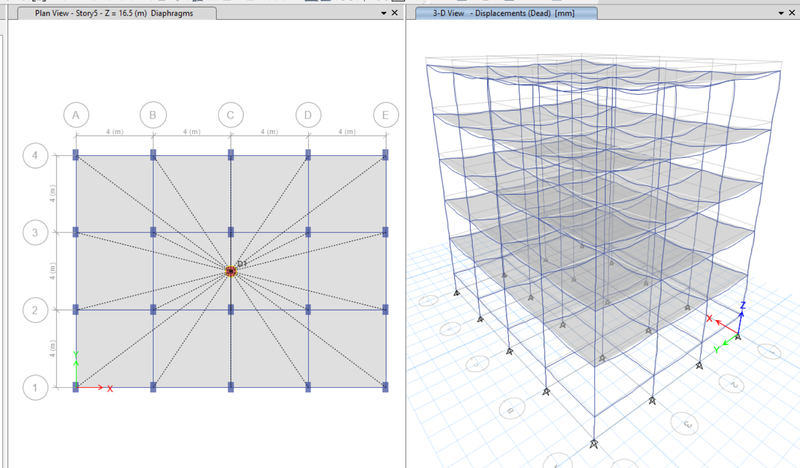Select grid bubble 3
800x468 pixels.
coord(35,233)
